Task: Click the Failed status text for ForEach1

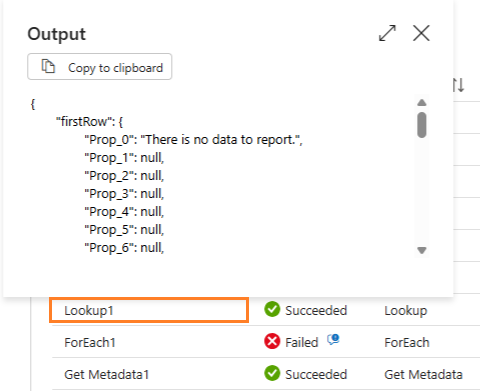Action: pos(302,342)
